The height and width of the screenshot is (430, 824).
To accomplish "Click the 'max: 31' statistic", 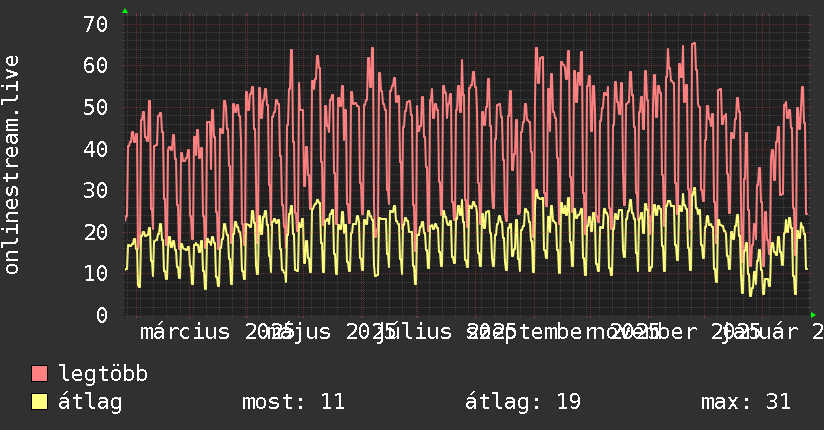I will [x=746, y=402].
